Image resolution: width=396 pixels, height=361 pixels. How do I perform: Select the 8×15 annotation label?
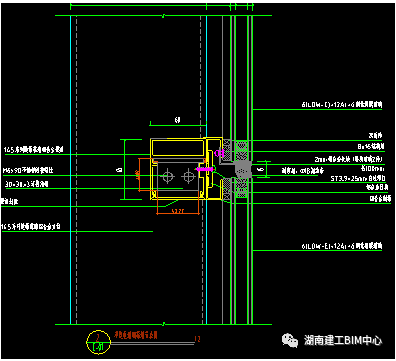click(371, 146)
